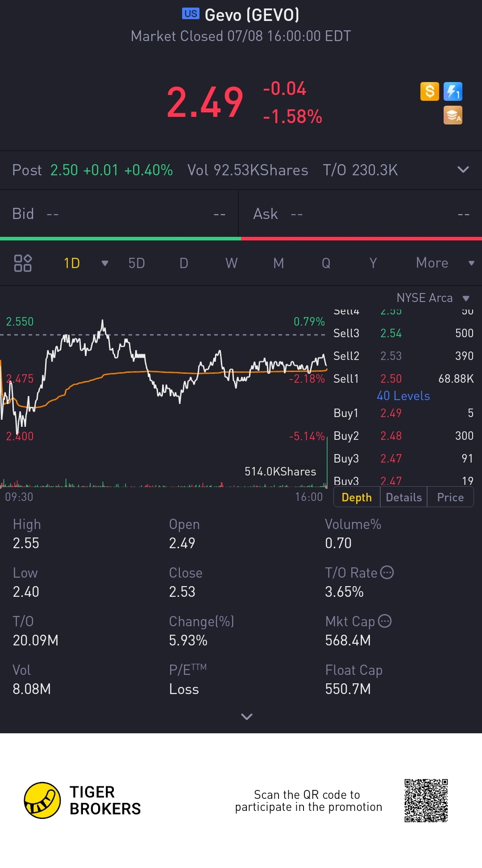Tap the Sell3 2.54 order row

point(403,333)
